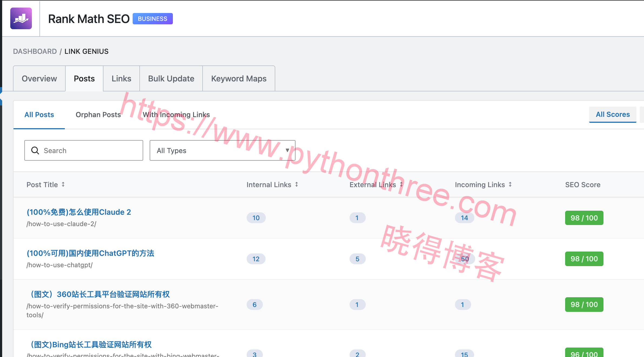Select the All Scores filter
This screenshot has height=357, width=644.
613,114
